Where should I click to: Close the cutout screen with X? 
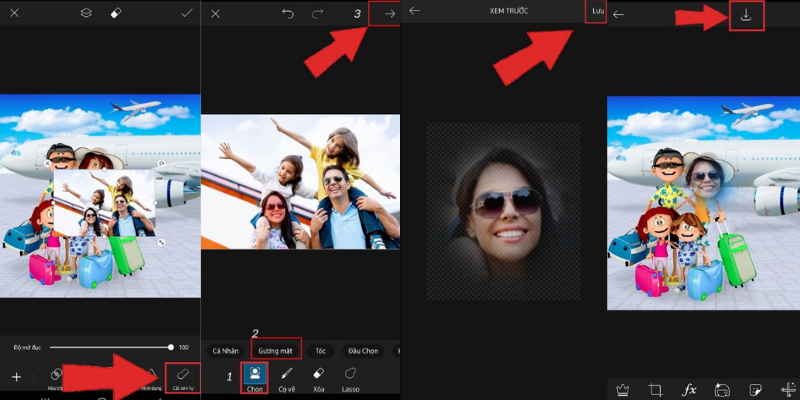(215, 14)
